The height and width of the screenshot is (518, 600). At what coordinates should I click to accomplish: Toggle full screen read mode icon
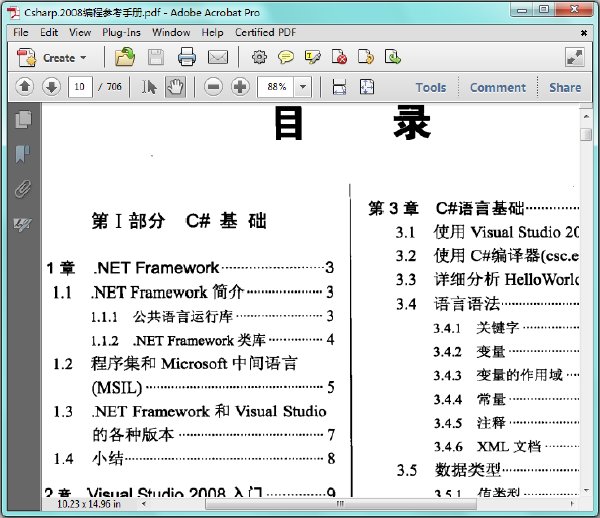coord(574,57)
